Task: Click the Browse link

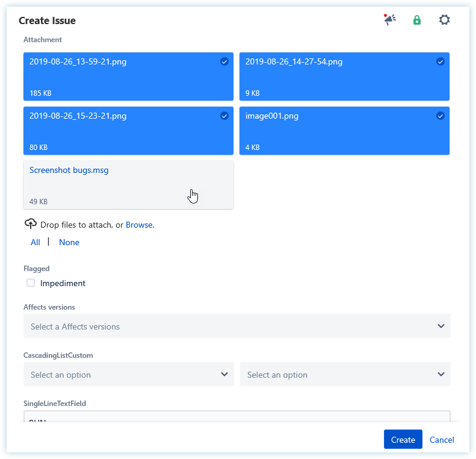Action: click(140, 225)
